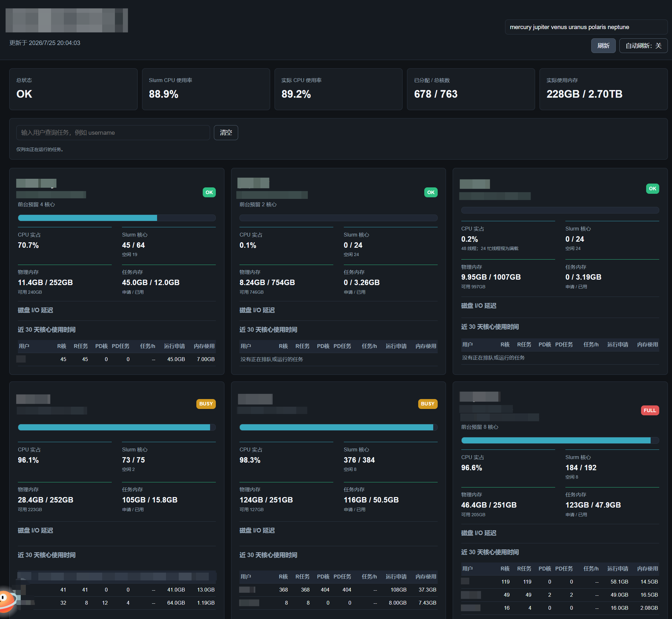Click the 仅列出正在运行的任务 hint text

coord(40,149)
